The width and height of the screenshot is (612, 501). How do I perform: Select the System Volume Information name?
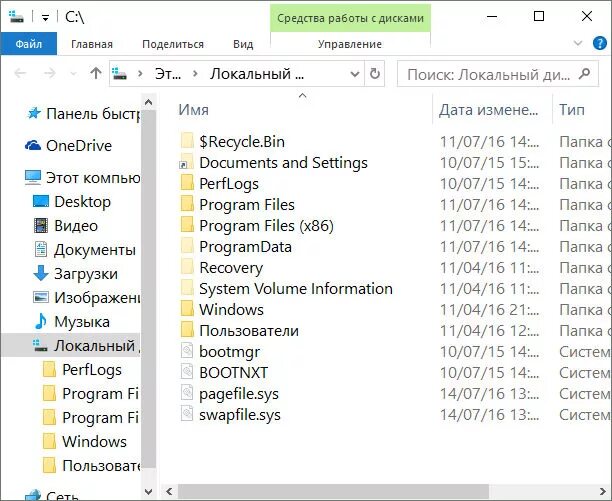[296, 289]
